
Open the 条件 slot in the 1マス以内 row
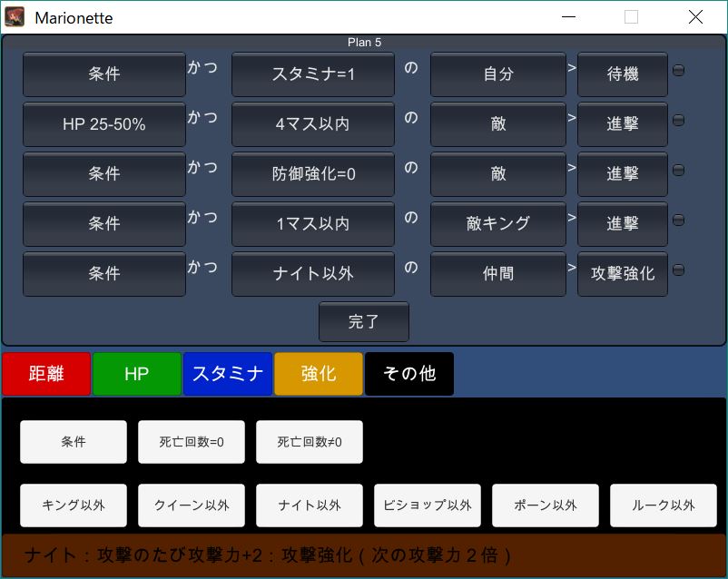coord(104,224)
